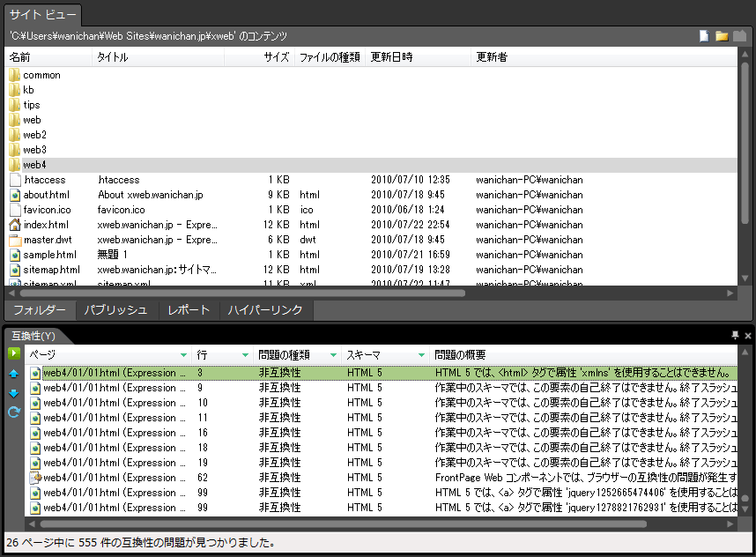Sort files by the 名前 column header
The width and height of the screenshot is (756, 557).
click(48, 57)
